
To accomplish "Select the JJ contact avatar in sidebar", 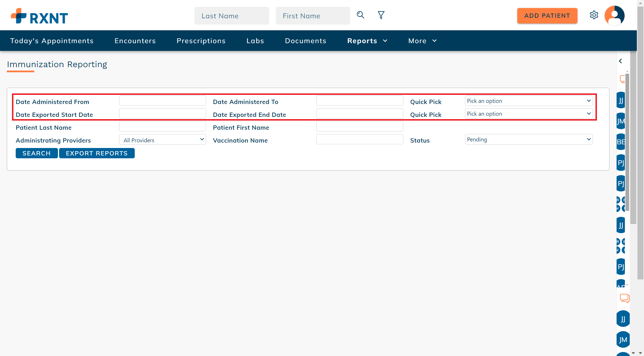I will pyautogui.click(x=621, y=100).
